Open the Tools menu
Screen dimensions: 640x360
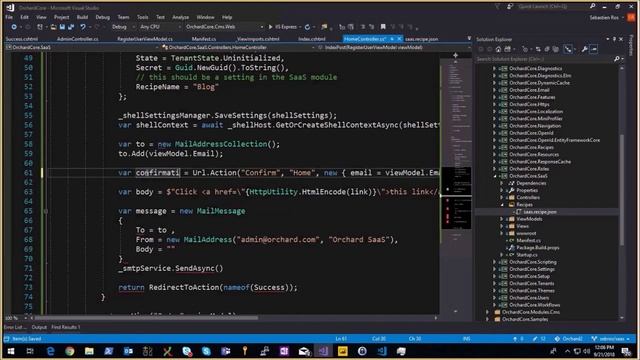142,17
